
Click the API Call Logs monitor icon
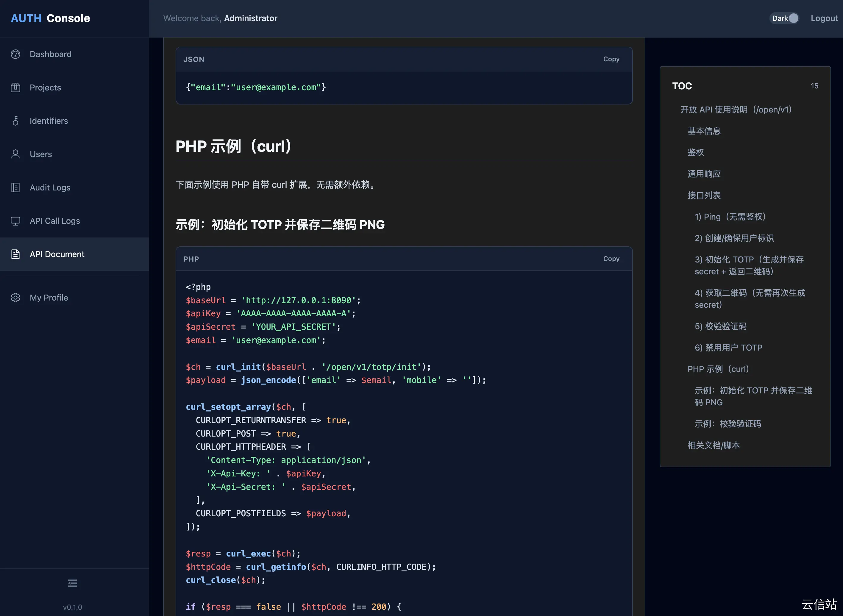pyautogui.click(x=15, y=221)
